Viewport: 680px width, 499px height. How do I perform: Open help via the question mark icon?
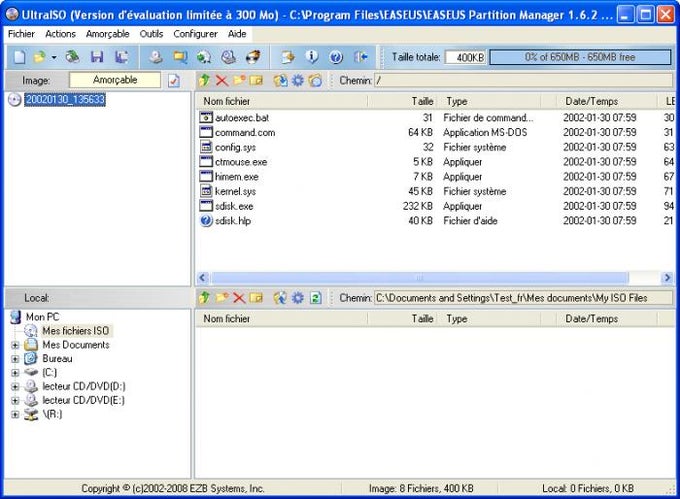point(336,57)
